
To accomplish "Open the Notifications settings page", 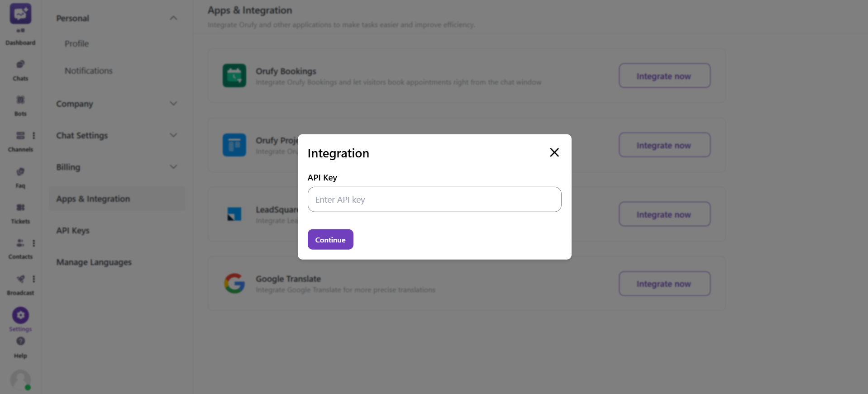I will tap(89, 71).
